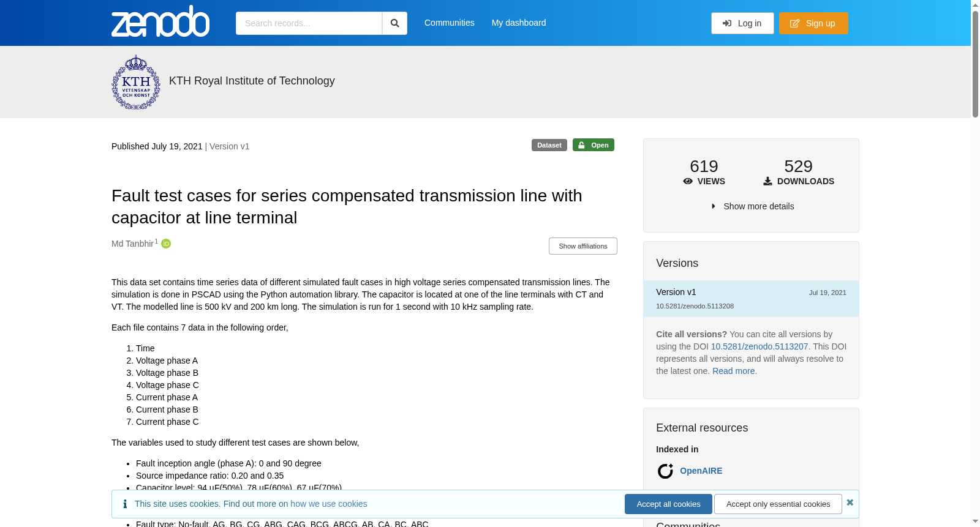Click the Zenodo logo
Screen dimensions: 980x527
(x=160, y=21)
